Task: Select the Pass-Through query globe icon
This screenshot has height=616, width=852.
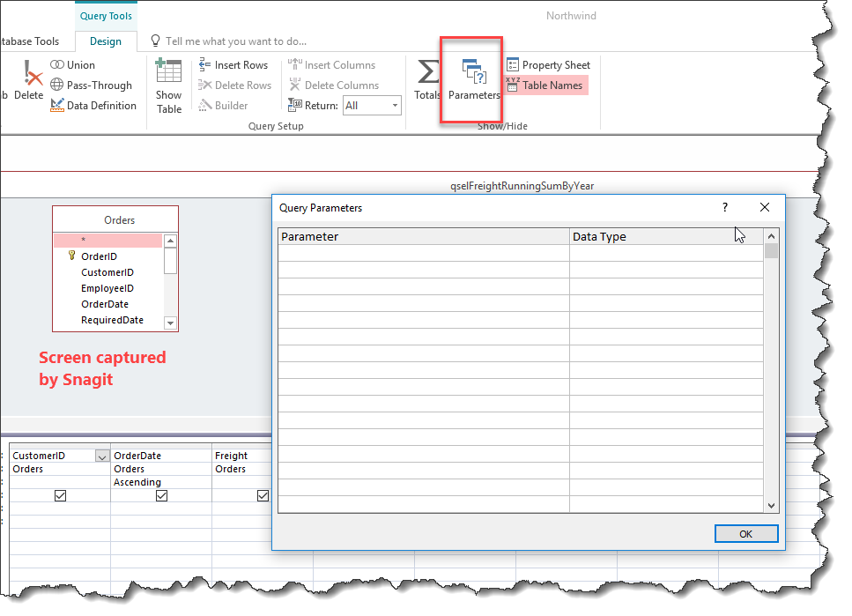Action: [57, 85]
